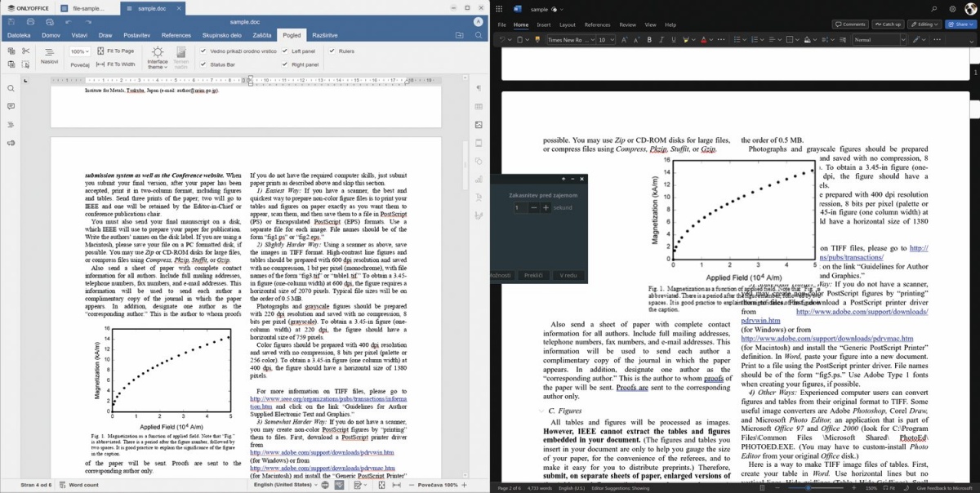Switch to the Vstavi tab
This screenshot has width=980, height=493.
[x=79, y=35]
